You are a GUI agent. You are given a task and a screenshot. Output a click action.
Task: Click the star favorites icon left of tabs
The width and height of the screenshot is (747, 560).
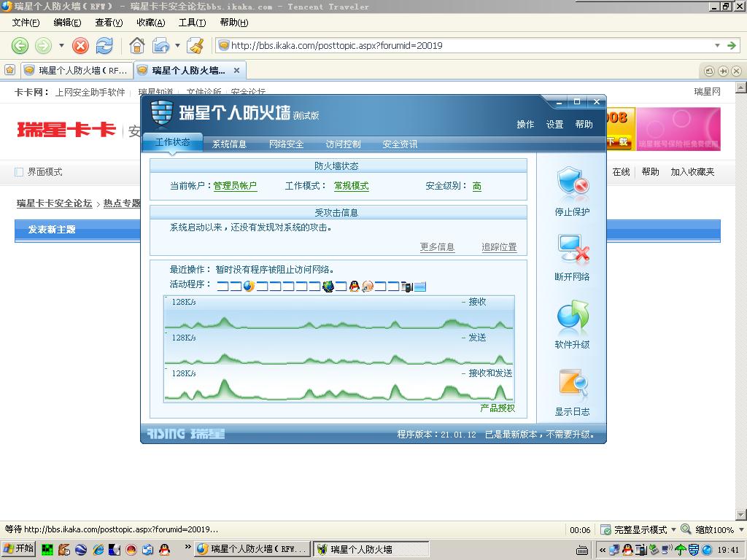(9, 71)
